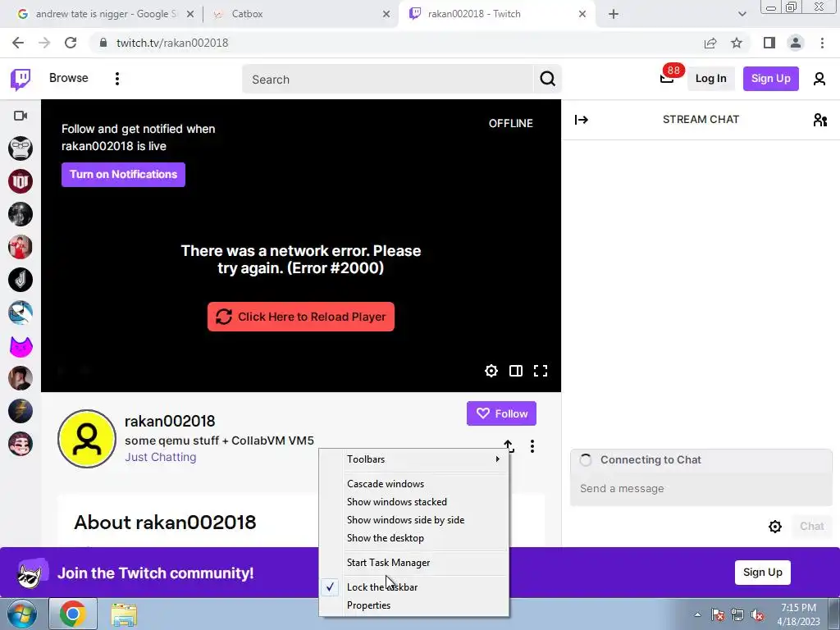Choose Show windows side by side

point(414,520)
